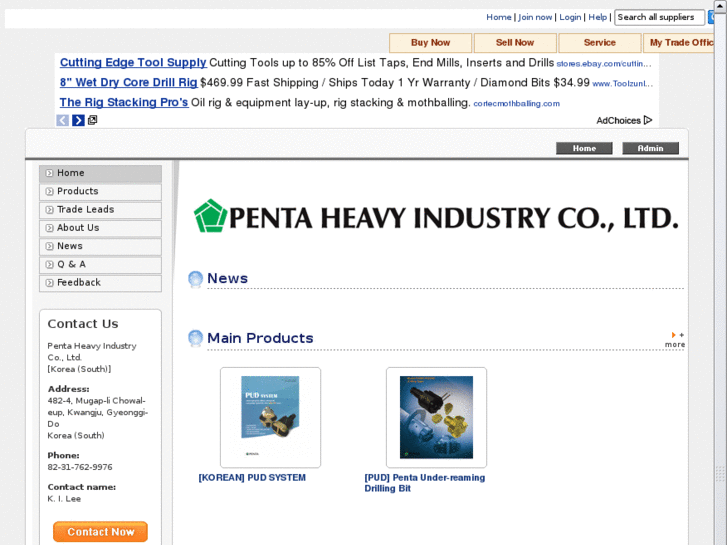The height and width of the screenshot is (545, 727).
Task: Click the arrow icon beside Home sidebar item
Action: tap(49, 173)
